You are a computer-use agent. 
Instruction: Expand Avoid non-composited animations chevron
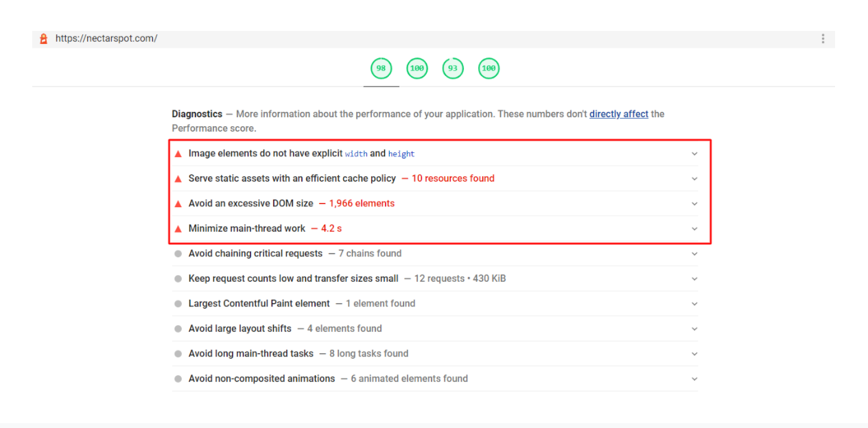coord(694,379)
